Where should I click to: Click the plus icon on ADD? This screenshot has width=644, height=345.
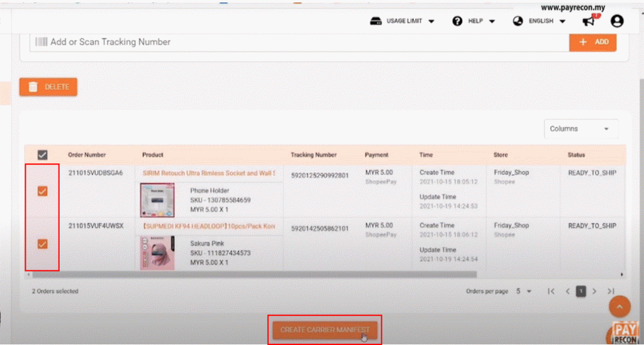click(583, 42)
